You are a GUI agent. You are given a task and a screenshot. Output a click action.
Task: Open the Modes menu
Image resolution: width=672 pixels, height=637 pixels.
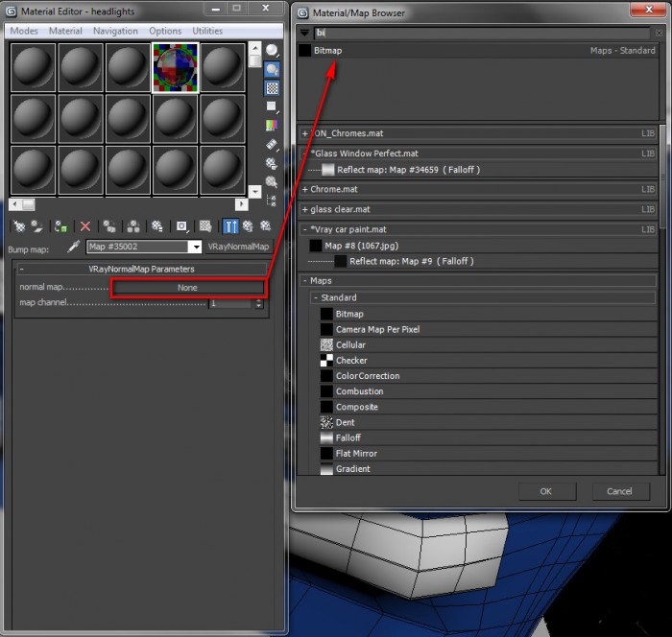[24, 31]
